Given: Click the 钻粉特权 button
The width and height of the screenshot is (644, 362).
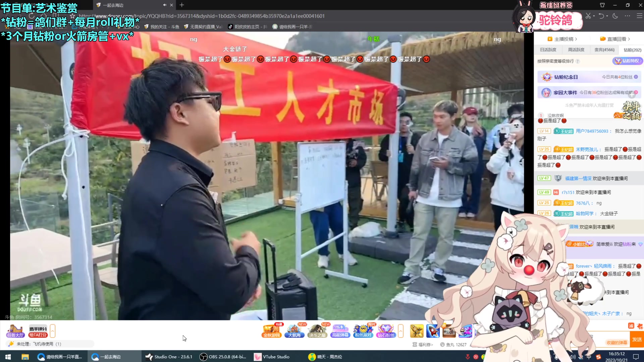Looking at the screenshot, I should pyautogui.click(x=627, y=61).
